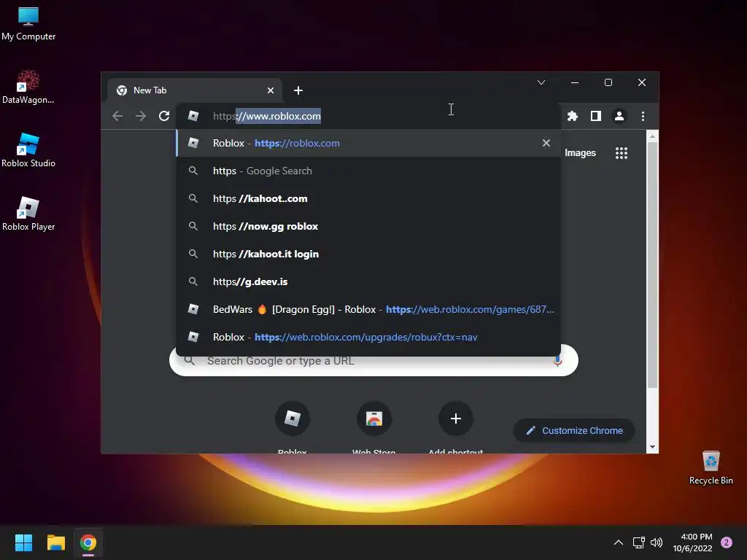
Task: Pick the https //kahoot..com suggestion
Action: tap(368, 198)
